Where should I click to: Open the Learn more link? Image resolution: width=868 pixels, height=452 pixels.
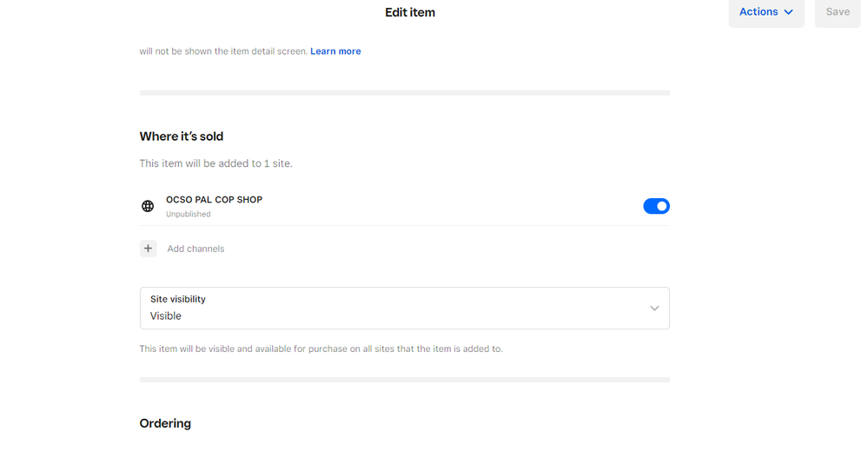[x=335, y=51]
